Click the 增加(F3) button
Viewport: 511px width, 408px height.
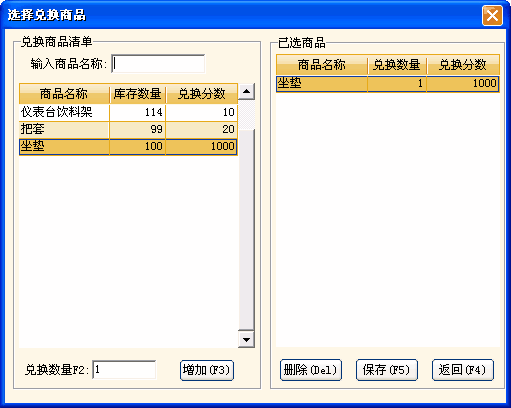207,370
